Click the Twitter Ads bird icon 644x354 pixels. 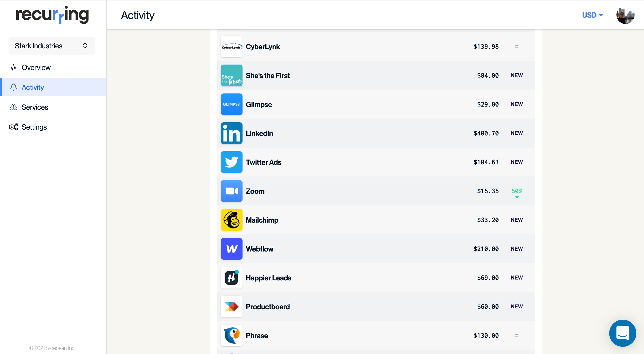(231, 162)
